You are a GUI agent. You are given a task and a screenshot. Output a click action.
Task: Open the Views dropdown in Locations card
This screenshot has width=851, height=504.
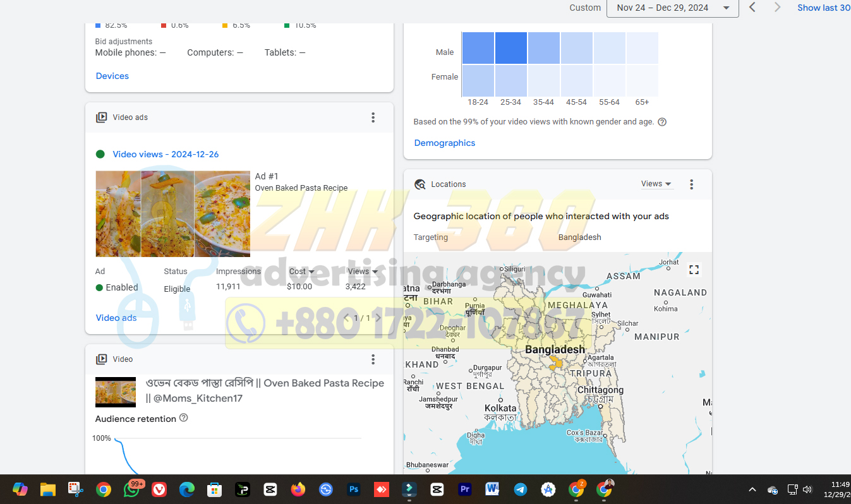tap(656, 184)
